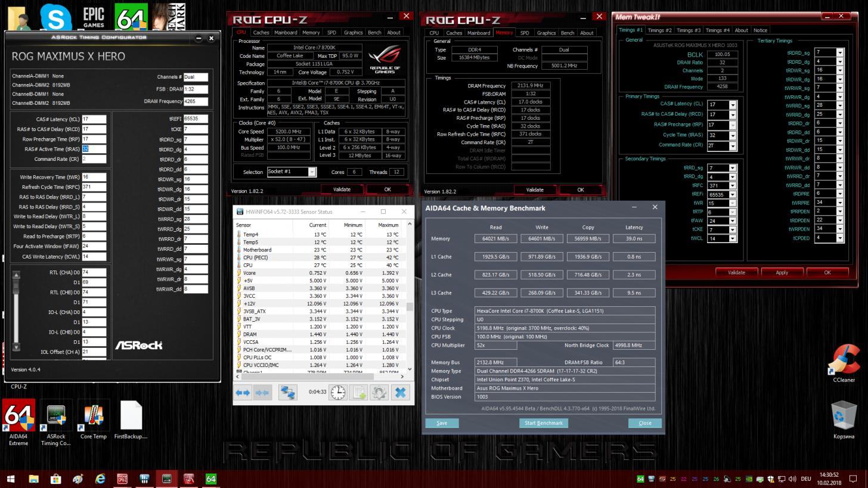Click HWiNFO horizontal scrollbar thumb
Viewport: 868px width, 488px height.
[x=309, y=376]
